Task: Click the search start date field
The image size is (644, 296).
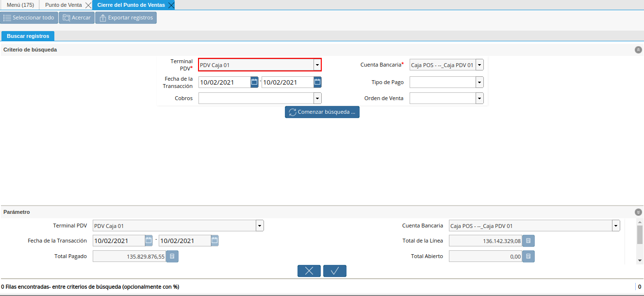Action: [224, 82]
